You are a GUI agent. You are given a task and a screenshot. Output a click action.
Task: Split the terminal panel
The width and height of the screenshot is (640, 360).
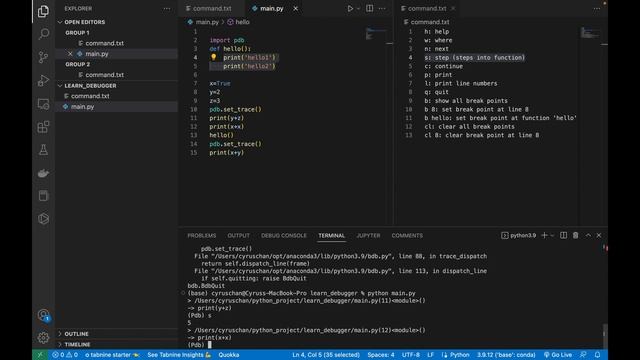(x=563, y=235)
